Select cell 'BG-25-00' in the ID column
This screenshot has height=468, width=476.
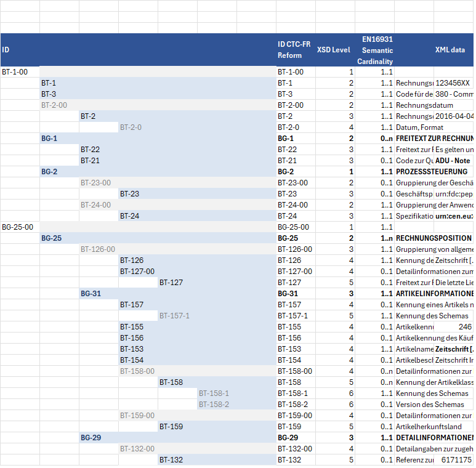(x=20, y=227)
